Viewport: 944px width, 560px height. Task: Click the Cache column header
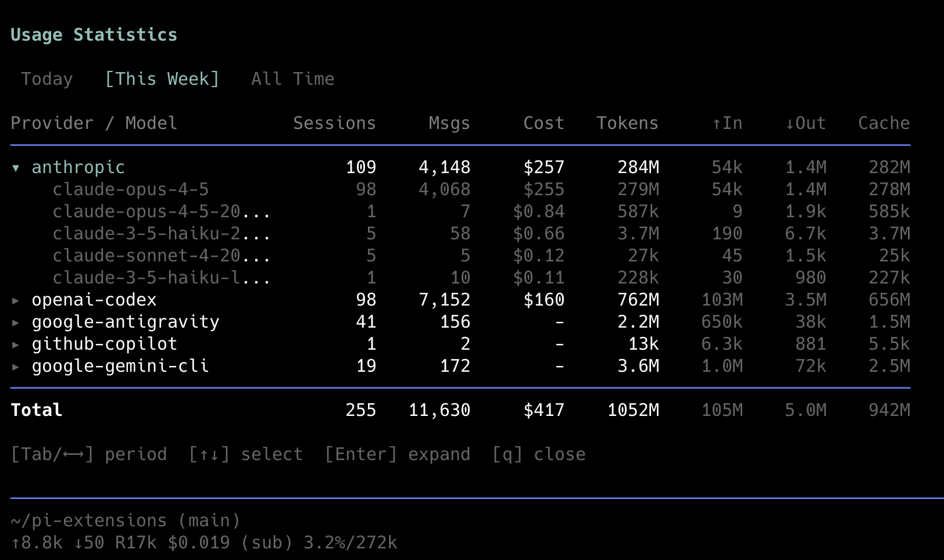coord(884,123)
